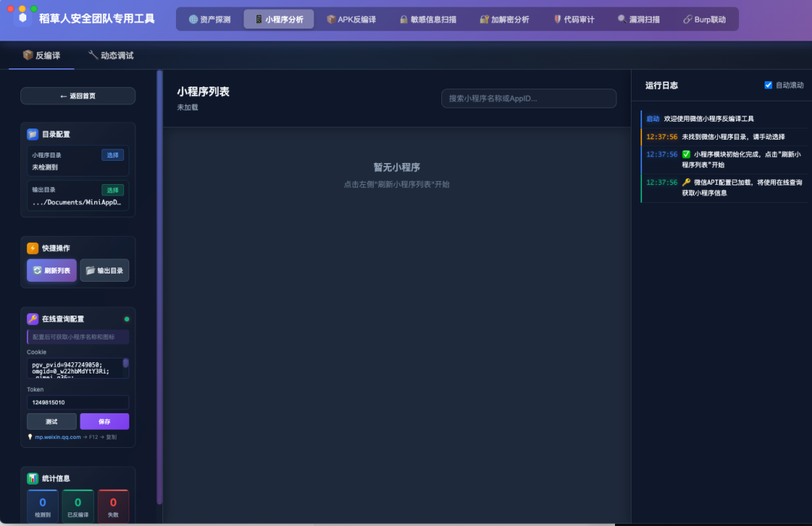The image size is (812, 526).
Task: Click the .../Documents/MiniAppD... output path
Action: [77, 202]
